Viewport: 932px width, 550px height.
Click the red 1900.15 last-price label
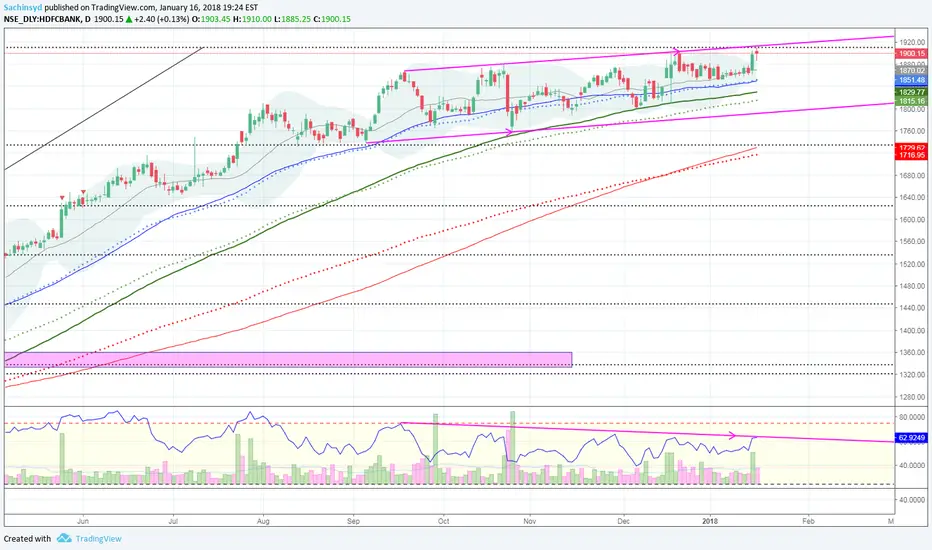click(x=911, y=54)
